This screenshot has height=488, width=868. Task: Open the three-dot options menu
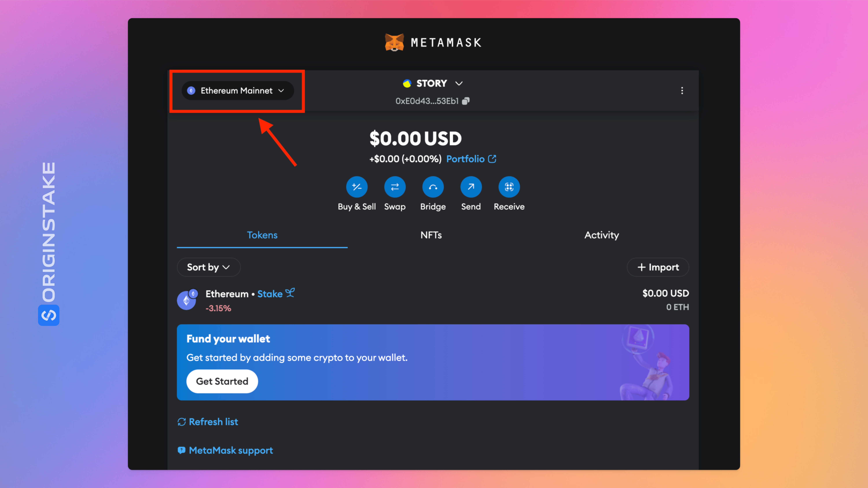(682, 91)
